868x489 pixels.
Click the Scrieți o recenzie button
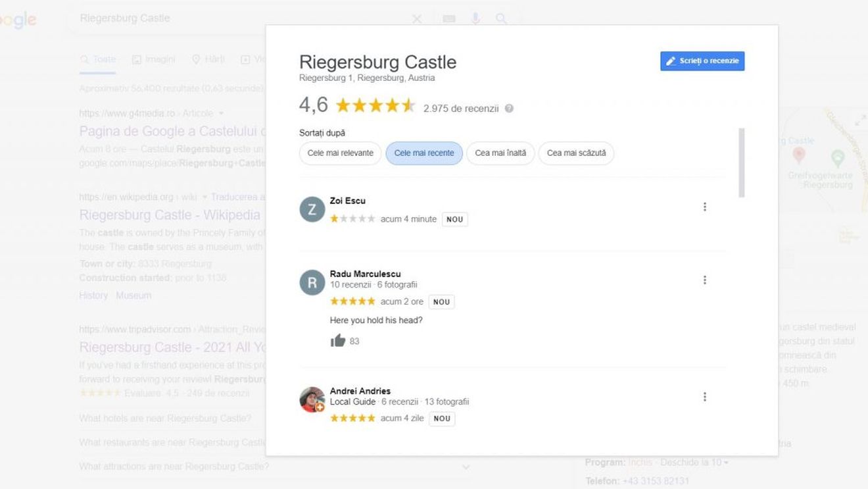(702, 61)
